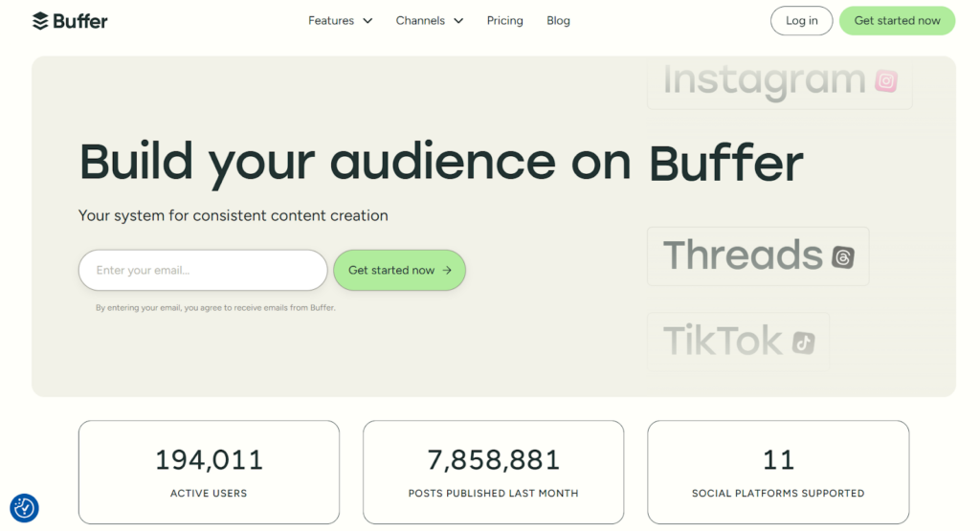Click the arrow in hero Get started button
Image resolution: width=980 pixels, height=531 pixels.
(x=447, y=271)
